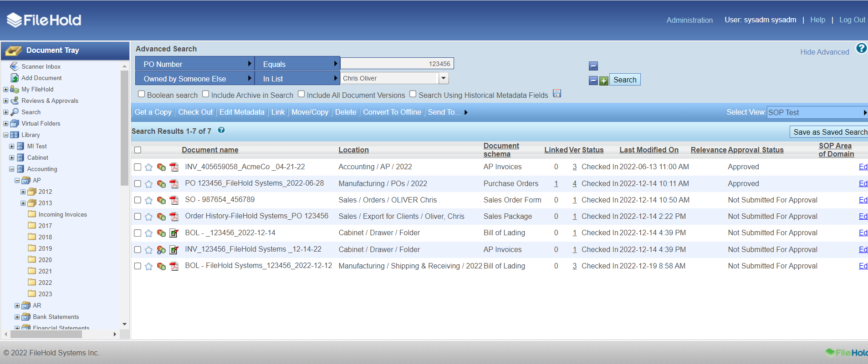
Task: Click the help question mark icon beside Hide Advanced
Action: [x=861, y=48]
